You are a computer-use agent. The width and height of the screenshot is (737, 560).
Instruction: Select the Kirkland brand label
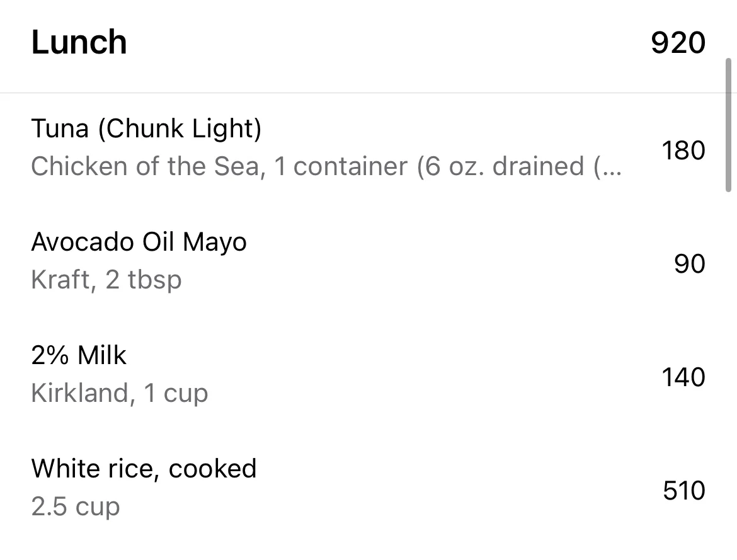[81, 392]
